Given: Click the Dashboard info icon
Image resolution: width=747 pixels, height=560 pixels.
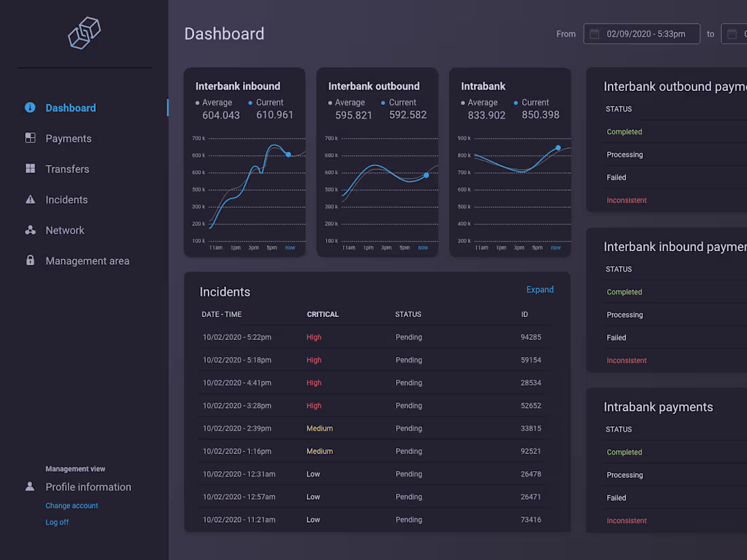Looking at the screenshot, I should (30, 108).
